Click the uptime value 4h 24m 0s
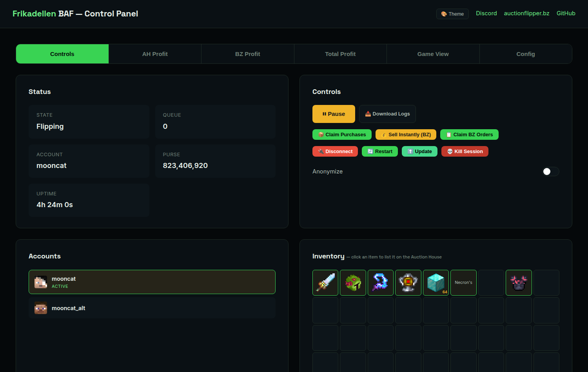588x372 pixels. (x=55, y=205)
